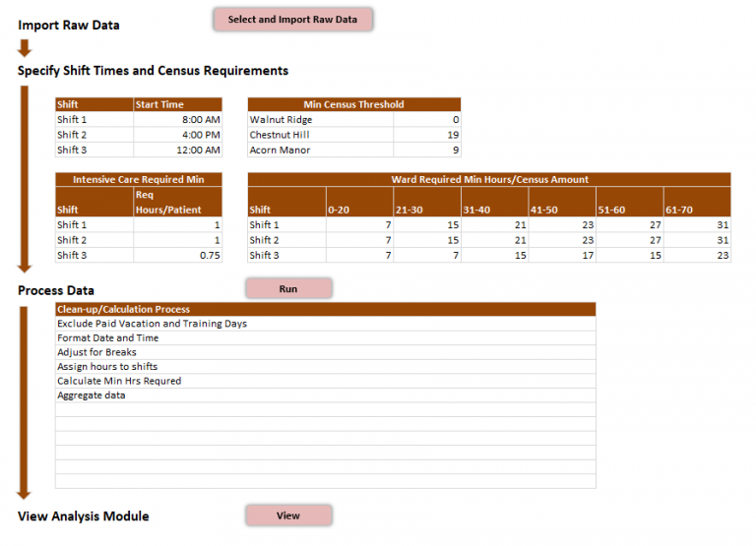This screenshot has height=546, width=756.
Task: Select the Shift 1 start time cell 8:00 AM
Action: point(177,120)
